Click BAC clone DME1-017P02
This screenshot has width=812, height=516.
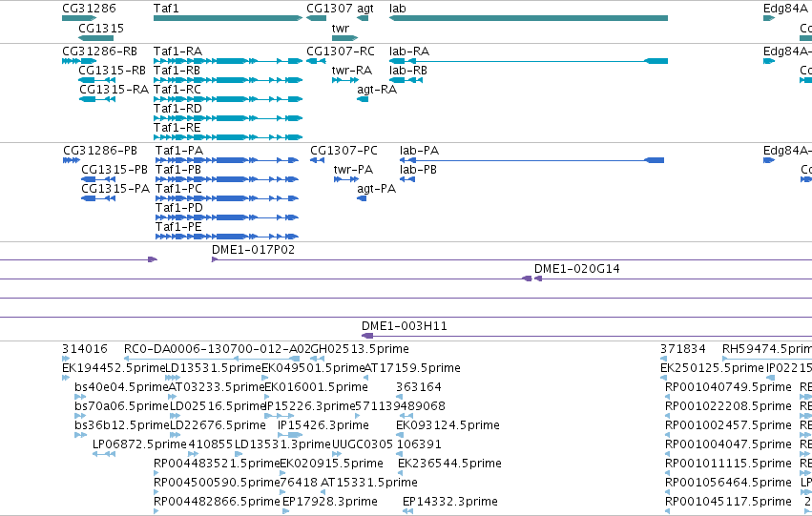pyautogui.click(x=511, y=259)
